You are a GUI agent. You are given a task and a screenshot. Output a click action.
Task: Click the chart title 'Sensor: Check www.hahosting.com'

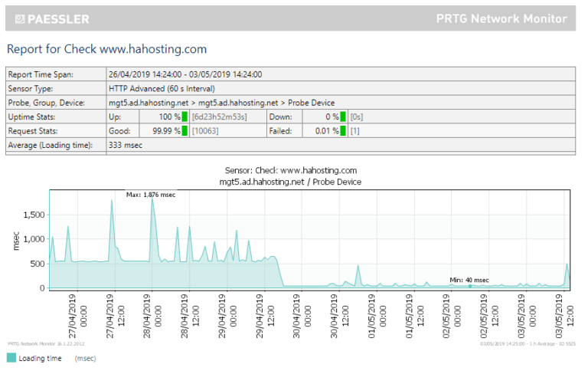[x=291, y=170]
